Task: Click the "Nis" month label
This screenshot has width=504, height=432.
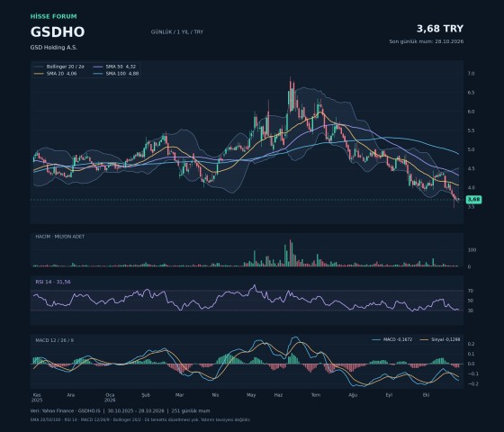Action: click(x=215, y=395)
